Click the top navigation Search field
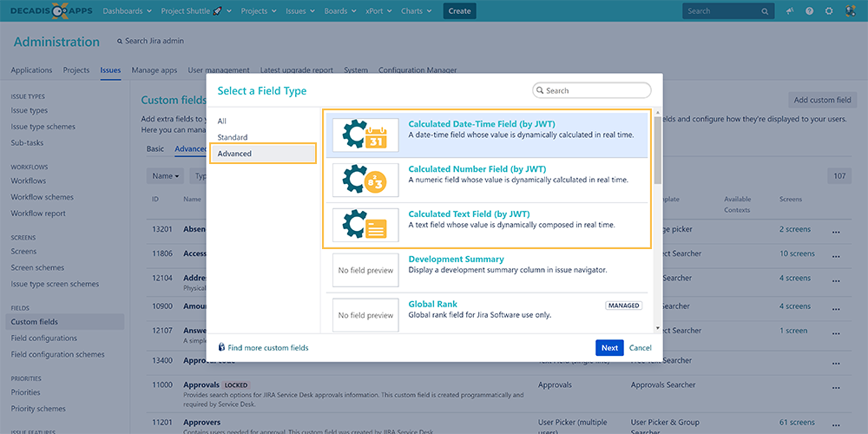This screenshot has height=434, width=868. (727, 11)
